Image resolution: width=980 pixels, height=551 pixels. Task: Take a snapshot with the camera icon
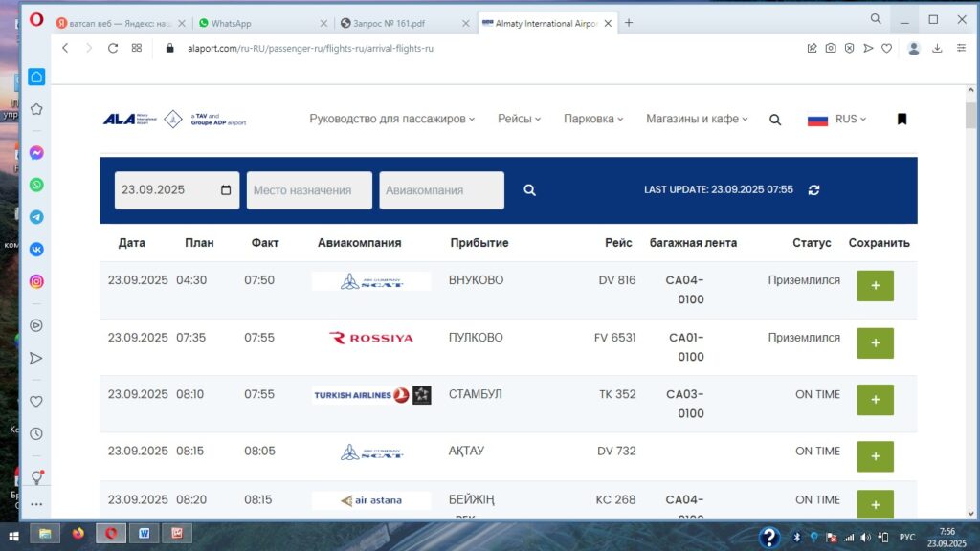click(x=831, y=48)
